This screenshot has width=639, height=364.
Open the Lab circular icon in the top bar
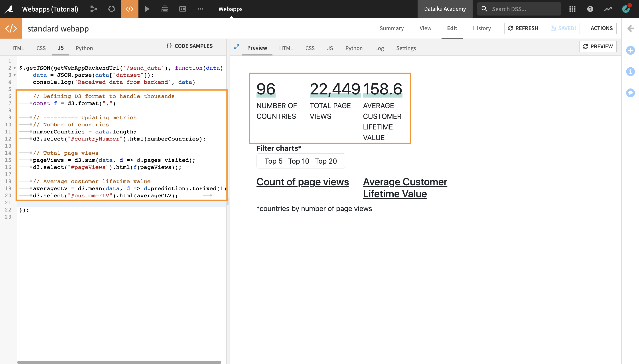coord(112,9)
